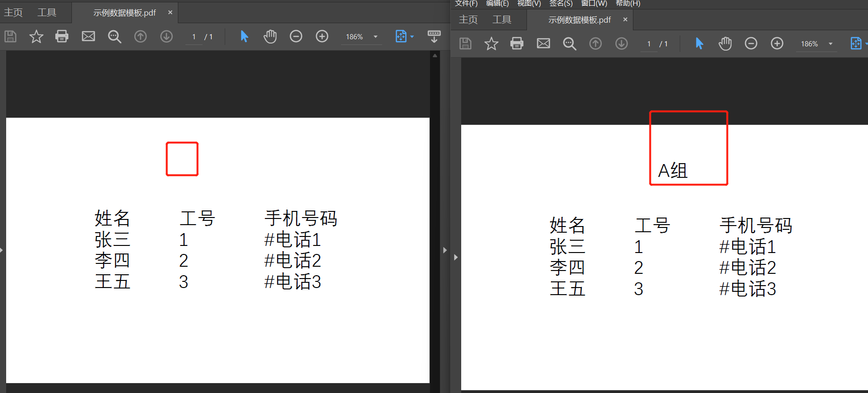Click the print icon in left window

coord(62,36)
